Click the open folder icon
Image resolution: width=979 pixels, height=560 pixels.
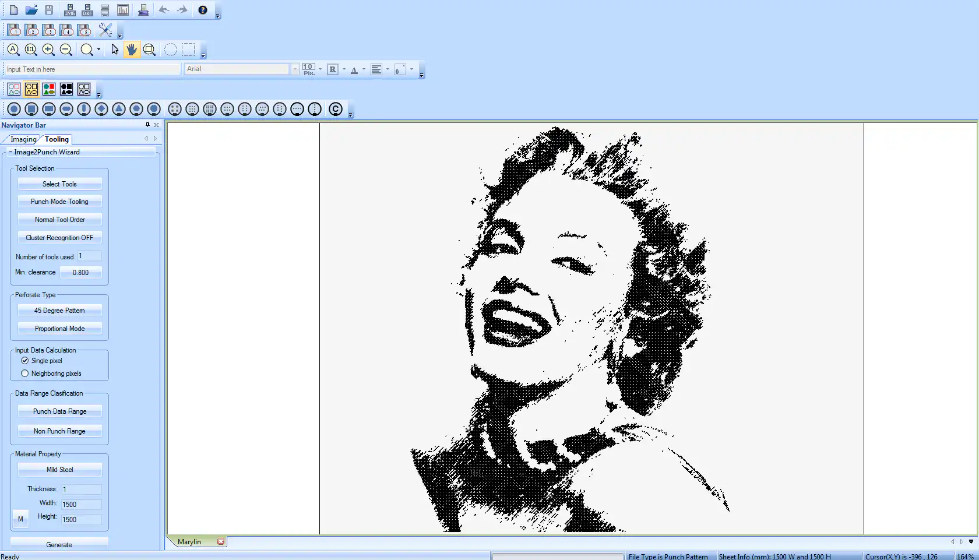31,10
